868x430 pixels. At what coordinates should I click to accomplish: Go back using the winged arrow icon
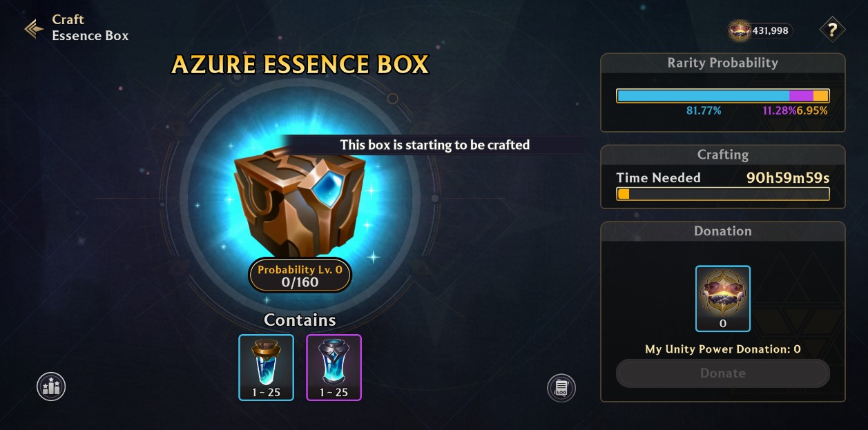click(34, 28)
